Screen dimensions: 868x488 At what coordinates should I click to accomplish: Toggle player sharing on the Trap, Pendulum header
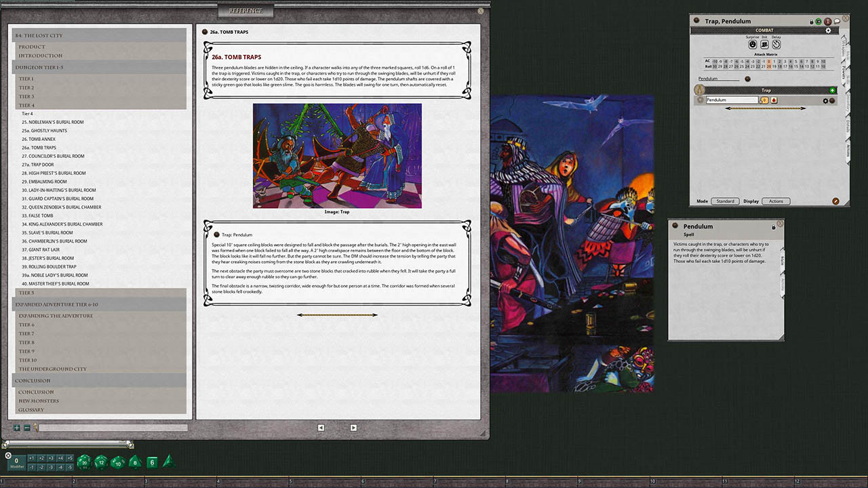(x=818, y=21)
